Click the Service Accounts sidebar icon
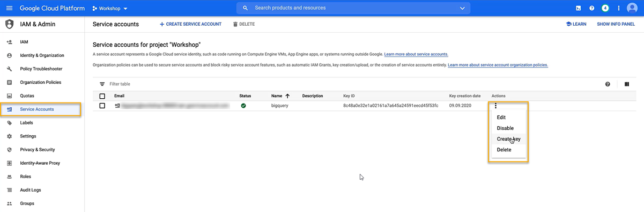 coord(9,109)
